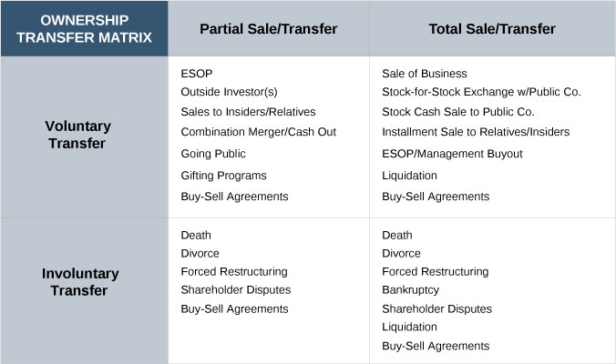Click the ESOP entry under Partial Sale
Viewport: 616px width, 364px height.
197,74
